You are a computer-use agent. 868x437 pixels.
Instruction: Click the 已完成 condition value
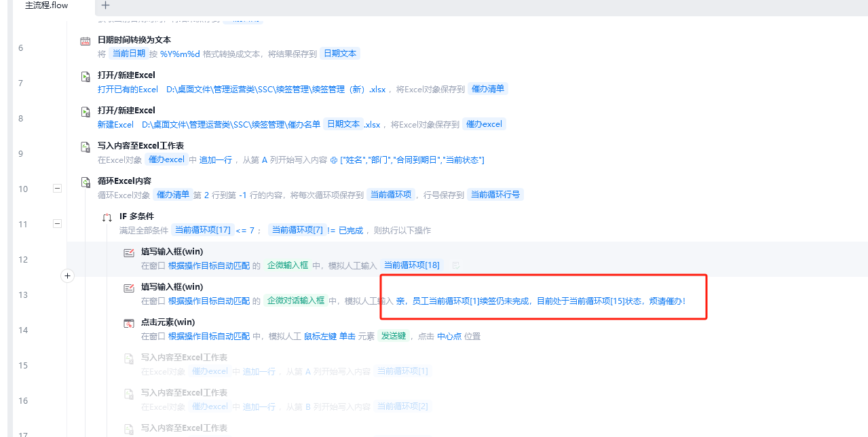click(350, 230)
